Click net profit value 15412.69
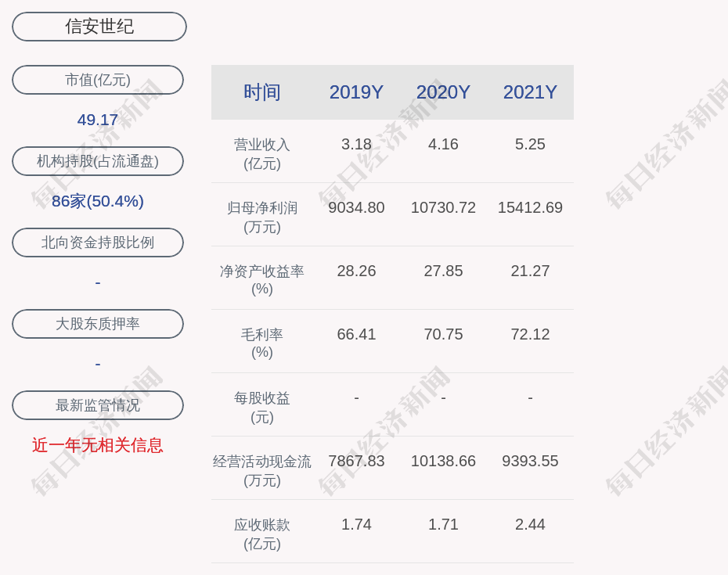 click(530, 207)
